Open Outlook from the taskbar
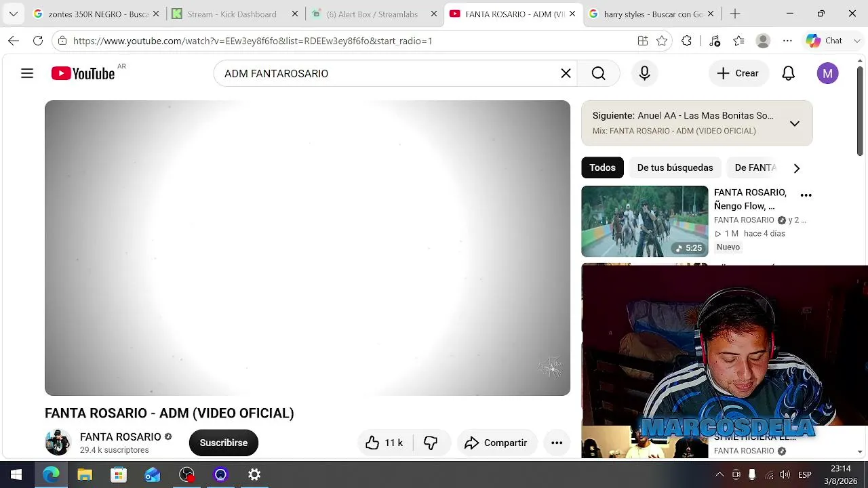The width and height of the screenshot is (868, 488). tap(153, 474)
